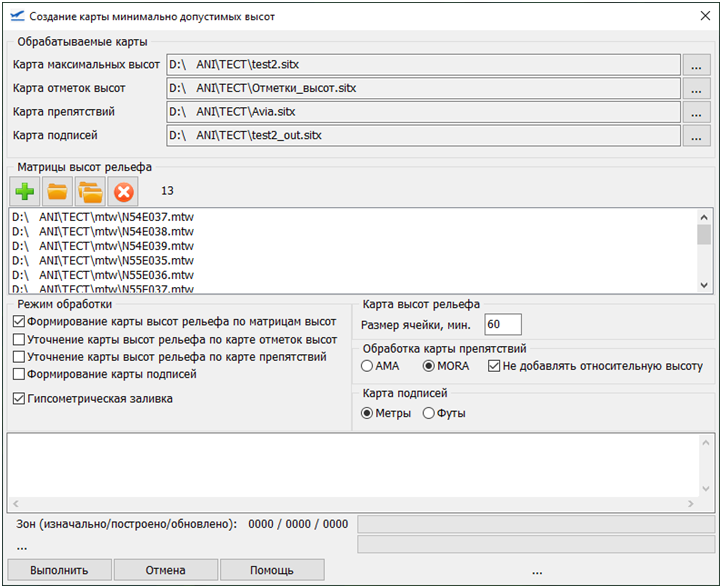Click the green plus add matrix icon

[26, 190]
